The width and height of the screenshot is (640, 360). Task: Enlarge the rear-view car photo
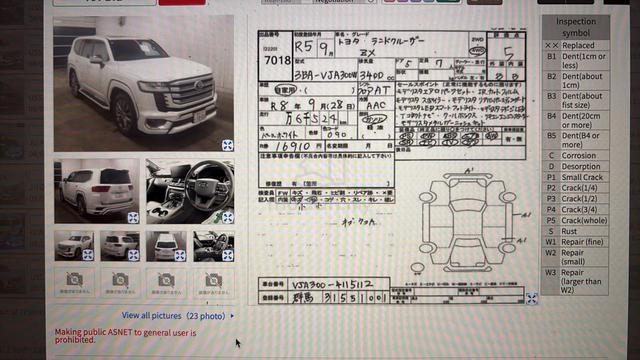tap(133, 218)
